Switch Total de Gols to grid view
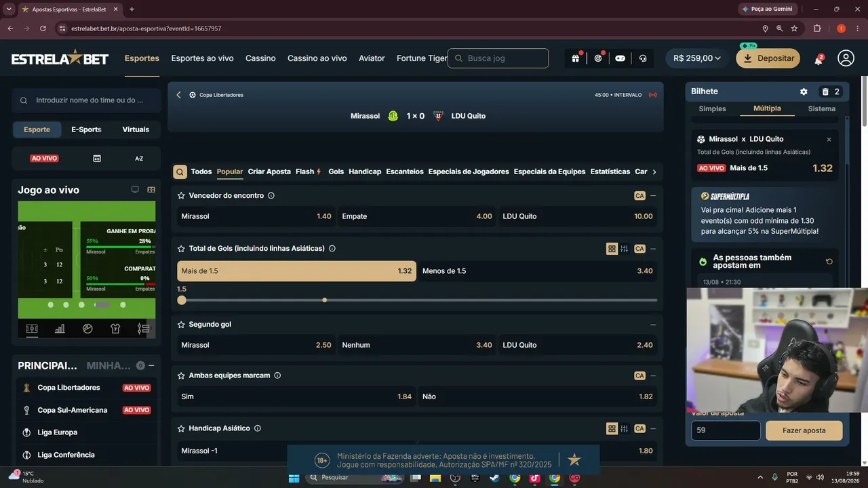 click(x=612, y=249)
